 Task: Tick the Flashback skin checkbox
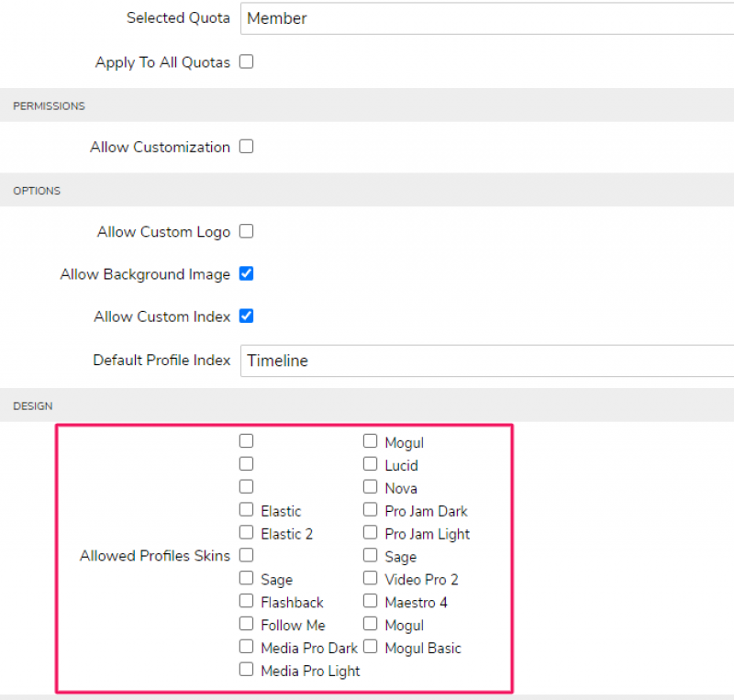click(246, 602)
